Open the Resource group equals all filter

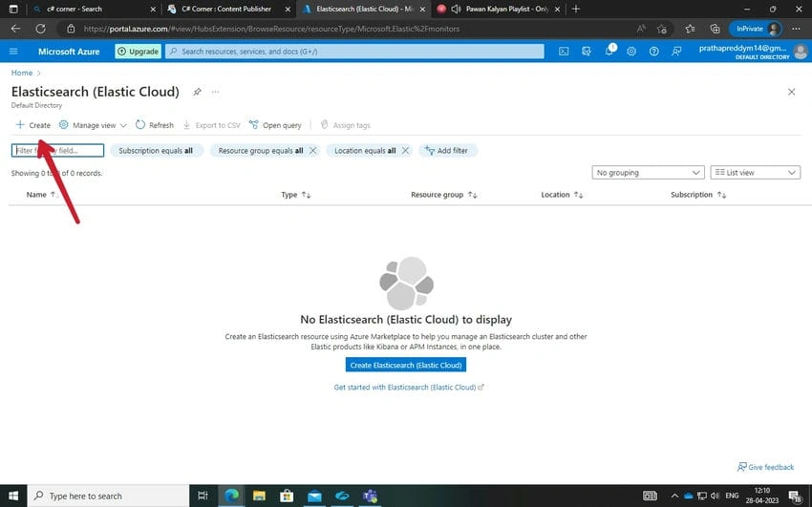[261, 151]
